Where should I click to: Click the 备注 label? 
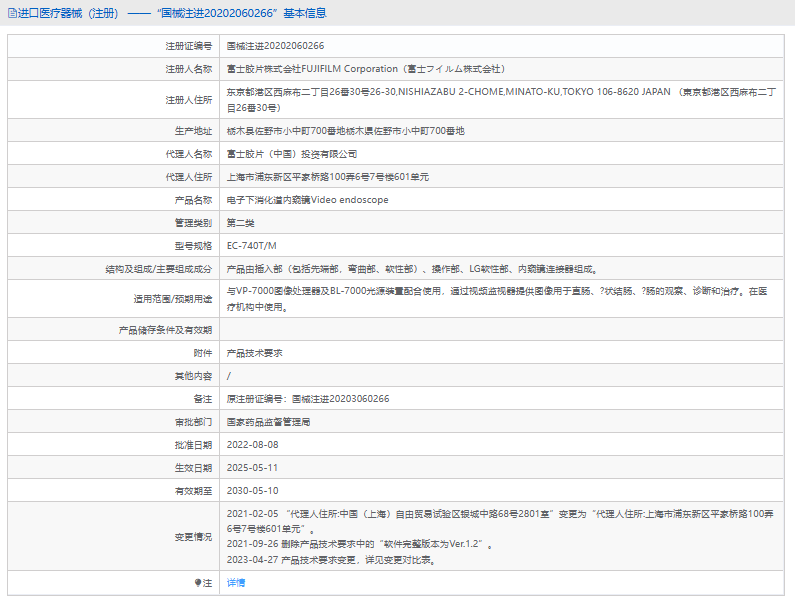(x=203, y=399)
